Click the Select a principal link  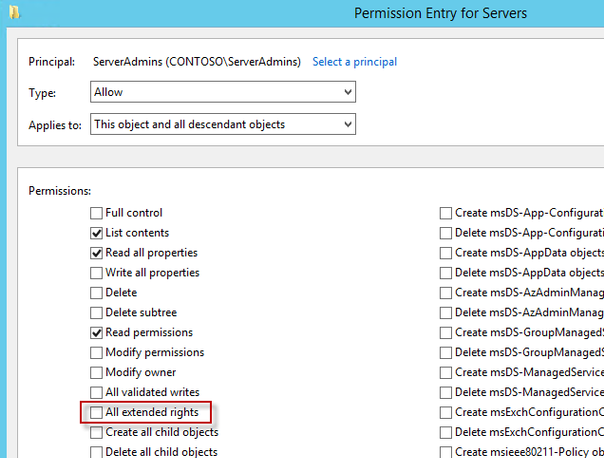click(x=354, y=62)
